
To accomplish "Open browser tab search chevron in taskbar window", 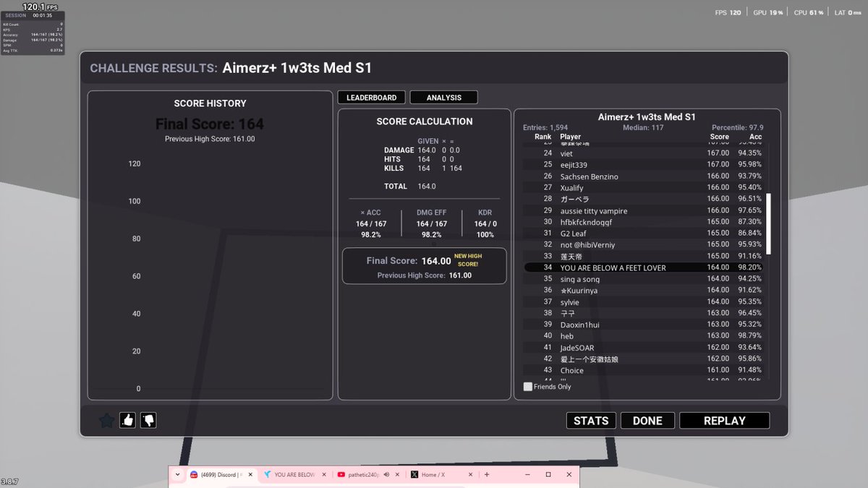I will pos(177,474).
